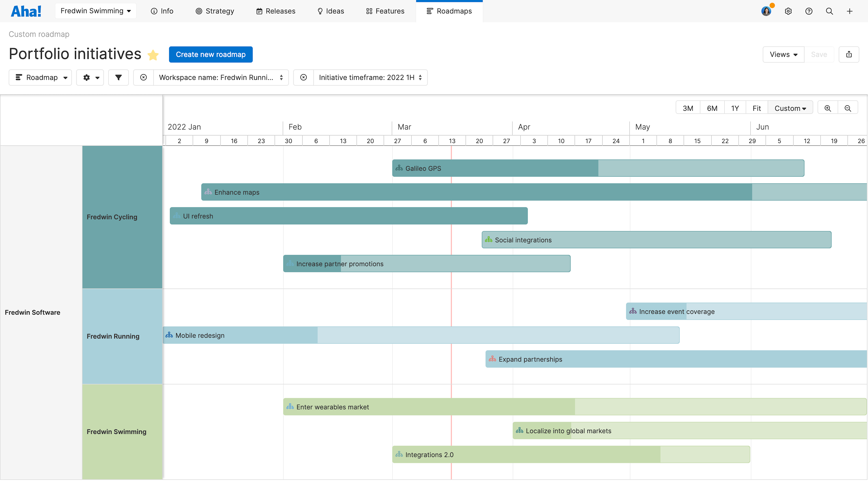This screenshot has width=868, height=488.
Task: Open the filter icon in the toolbar
Action: point(118,77)
